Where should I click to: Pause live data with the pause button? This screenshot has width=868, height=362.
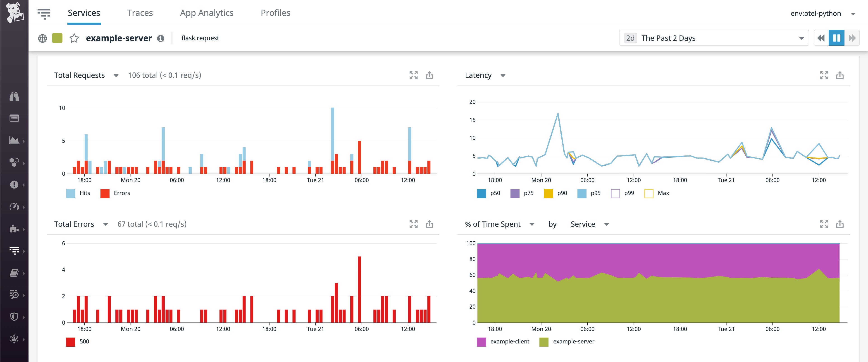pyautogui.click(x=836, y=38)
